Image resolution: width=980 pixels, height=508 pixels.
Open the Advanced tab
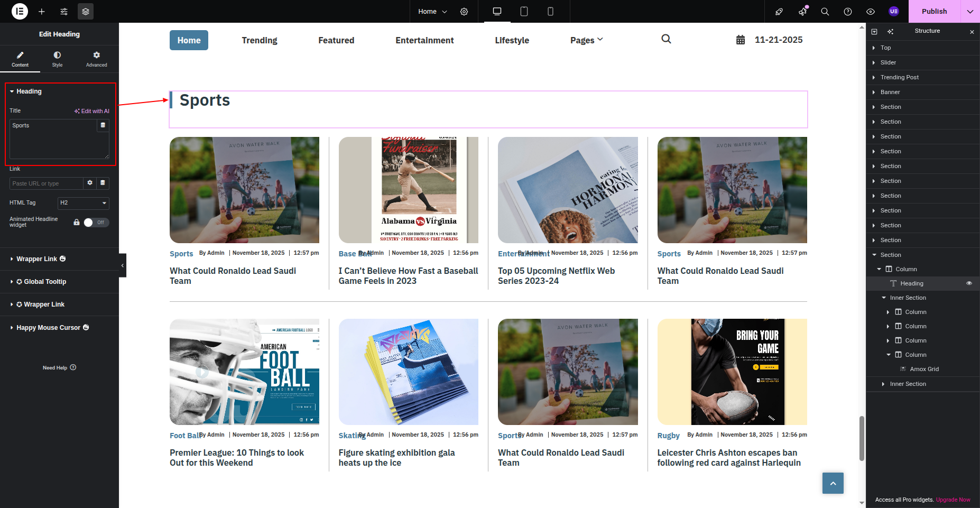click(x=96, y=59)
